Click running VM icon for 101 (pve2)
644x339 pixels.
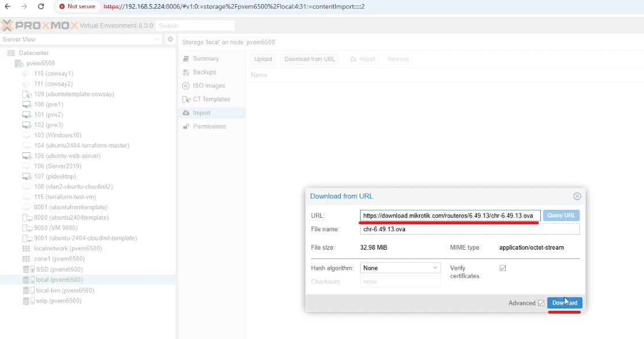(x=26, y=115)
